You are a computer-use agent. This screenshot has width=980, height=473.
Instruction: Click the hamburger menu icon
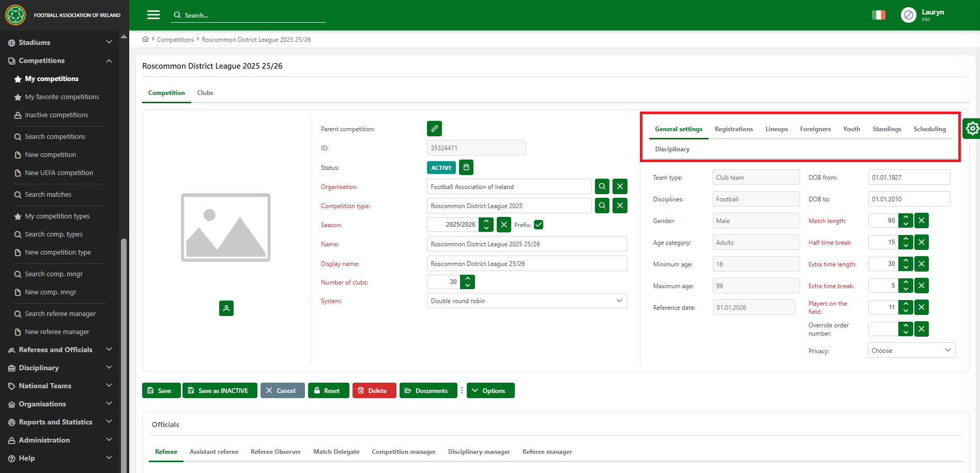154,15
